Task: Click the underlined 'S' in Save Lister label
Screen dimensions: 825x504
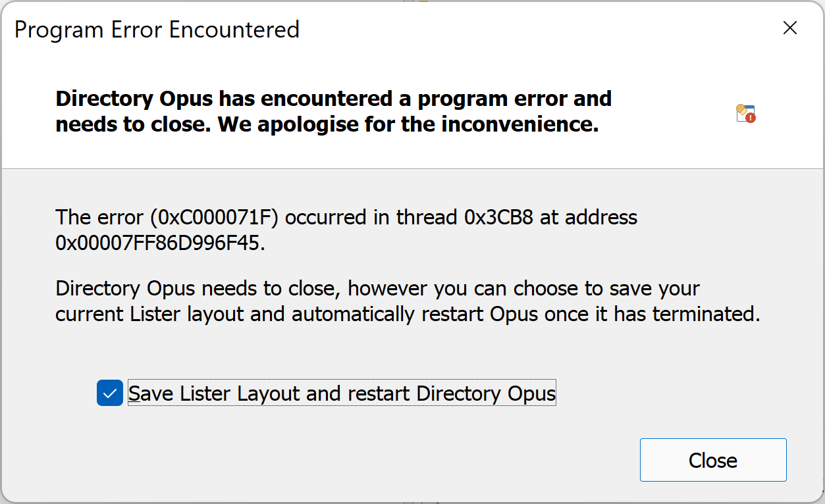Action: [x=134, y=393]
